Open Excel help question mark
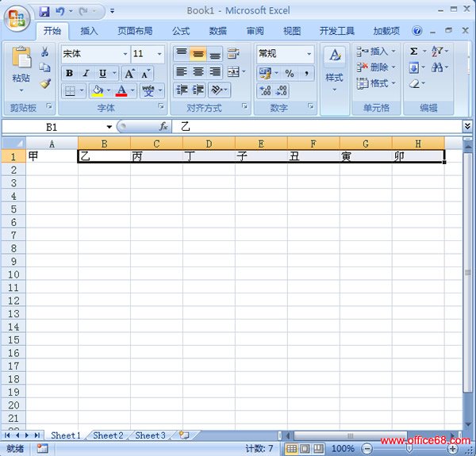 (x=417, y=31)
